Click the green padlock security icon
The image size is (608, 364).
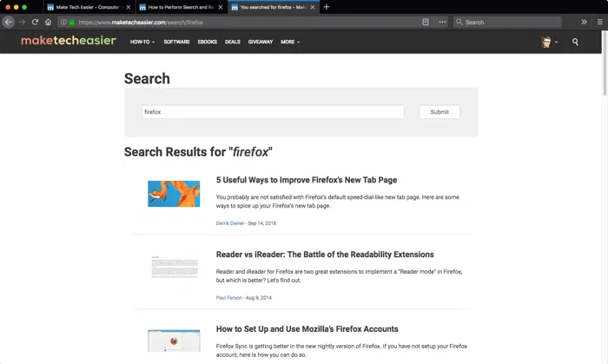72,22
